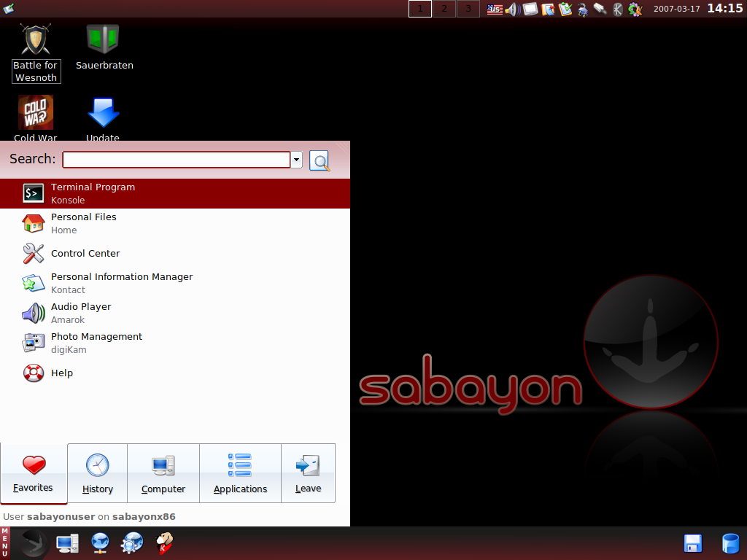Click the top-left corner panel icon
This screenshot has width=747, height=560.
9,8
